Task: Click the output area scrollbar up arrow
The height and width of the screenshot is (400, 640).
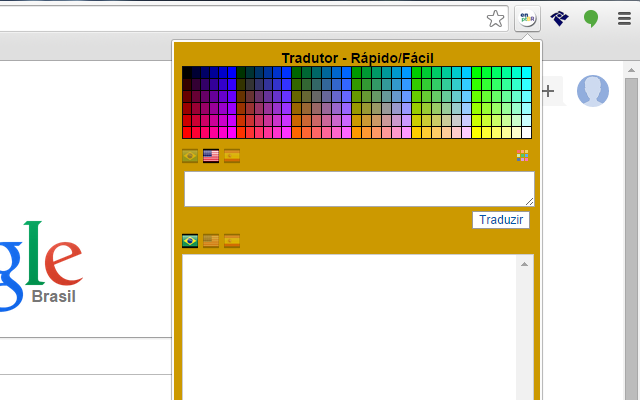Action: coord(524,264)
